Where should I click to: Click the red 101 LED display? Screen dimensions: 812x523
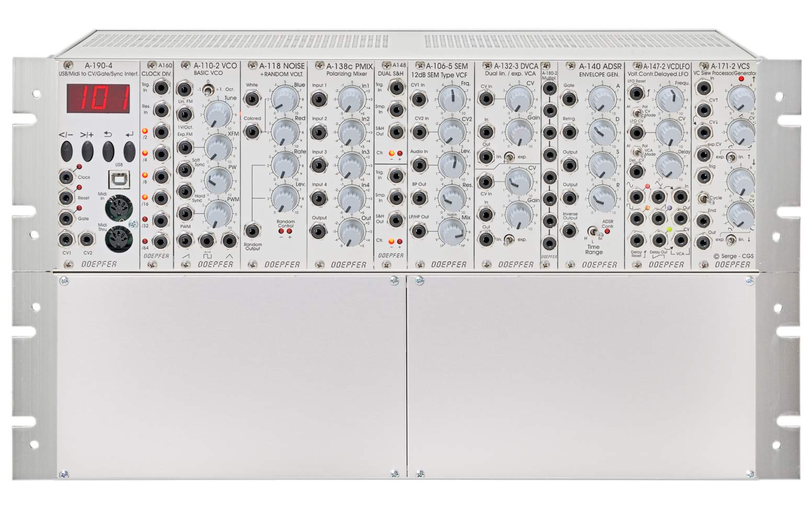coord(98,98)
